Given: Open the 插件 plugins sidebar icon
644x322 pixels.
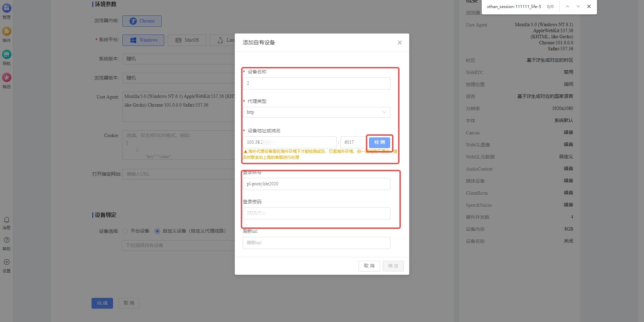Looking at the screenshot, I should pos(7,31).
